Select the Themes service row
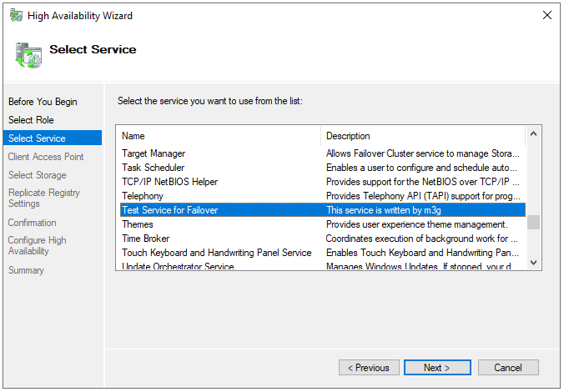Image resolution: width=564 pixels, height=392 pixels. tap(322, 224)
